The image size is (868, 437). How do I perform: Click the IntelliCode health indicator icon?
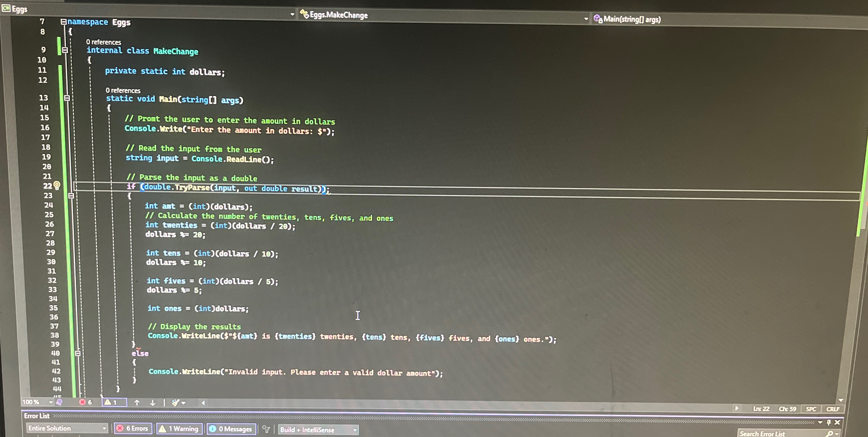pos(60,402)
